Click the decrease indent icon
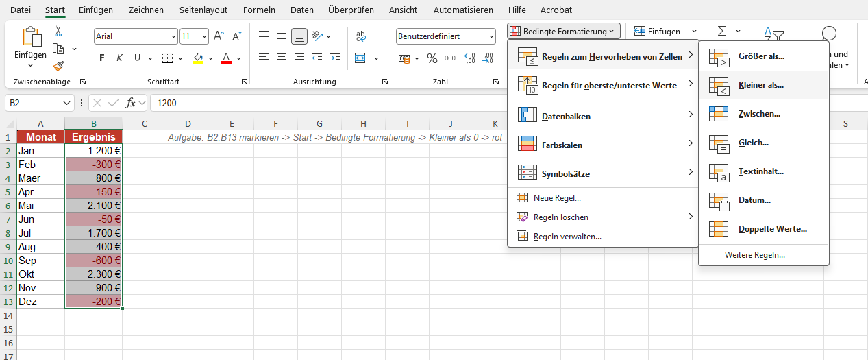The height and width of the screenshot is (360, 868). (x=317, y=58)
